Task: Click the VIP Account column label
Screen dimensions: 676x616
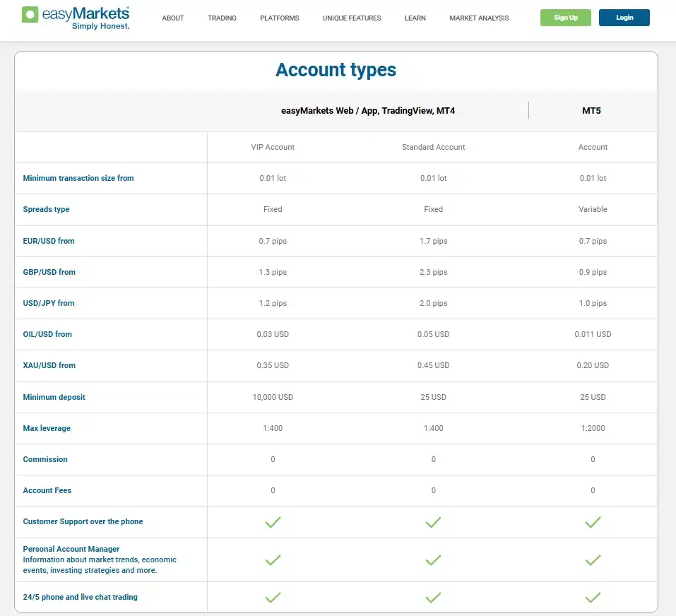Action: (x=273, y=147)
